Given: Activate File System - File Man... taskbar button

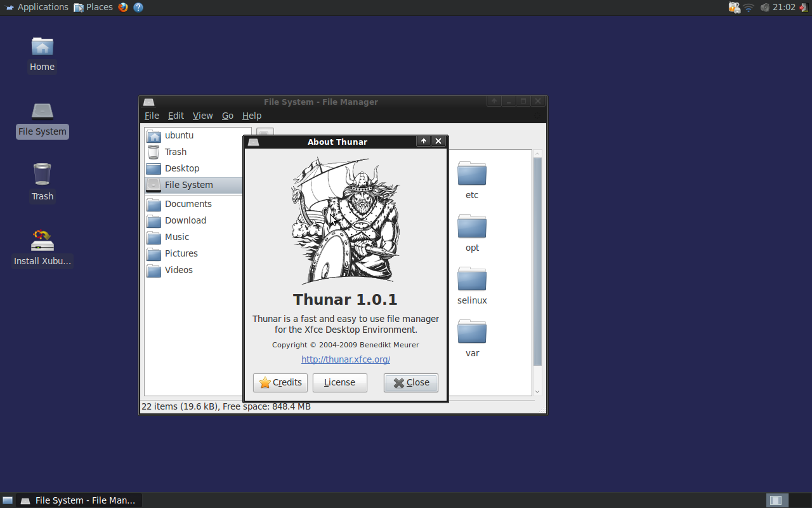Looking at the screenshot, I should (x=79, y=500).
